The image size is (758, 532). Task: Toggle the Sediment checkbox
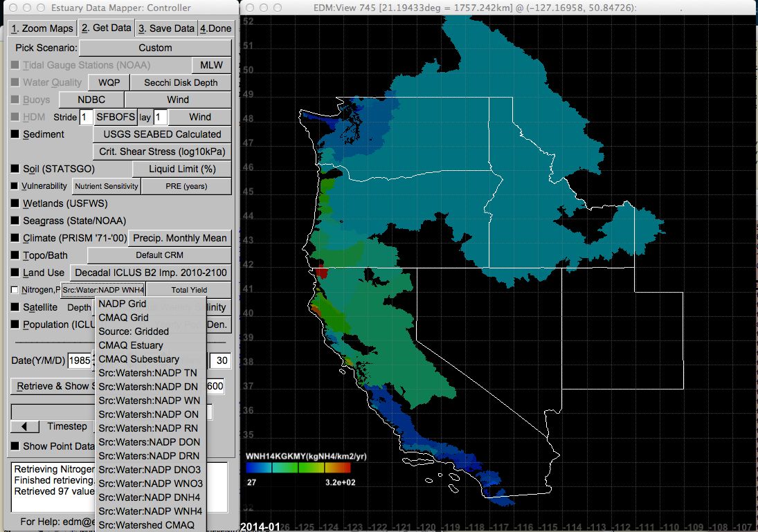[x=15, y=134]
